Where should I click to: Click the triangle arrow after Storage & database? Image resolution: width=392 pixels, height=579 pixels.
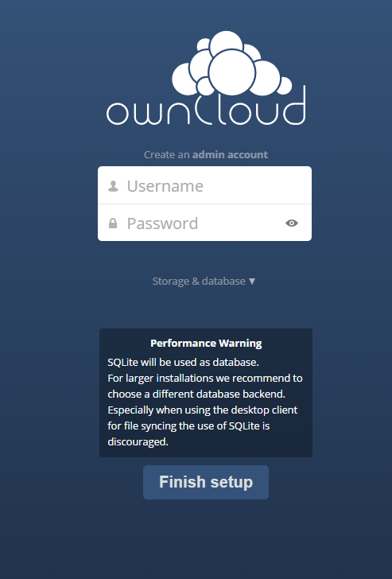point(252,282)
